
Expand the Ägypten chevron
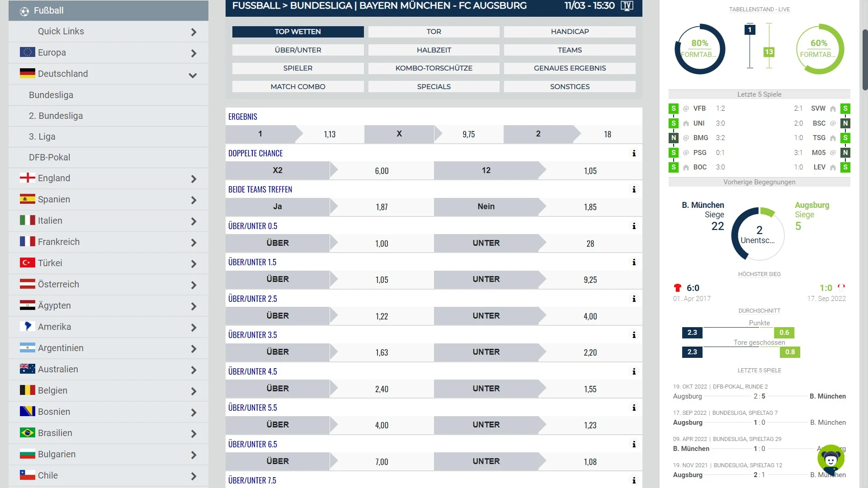pyautogui.click(x=193, y=306)
